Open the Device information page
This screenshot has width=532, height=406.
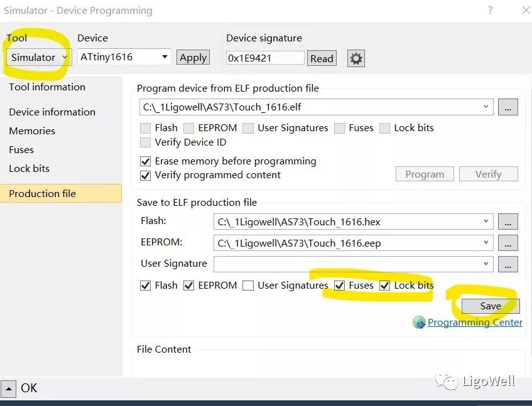tap(52, 112)
